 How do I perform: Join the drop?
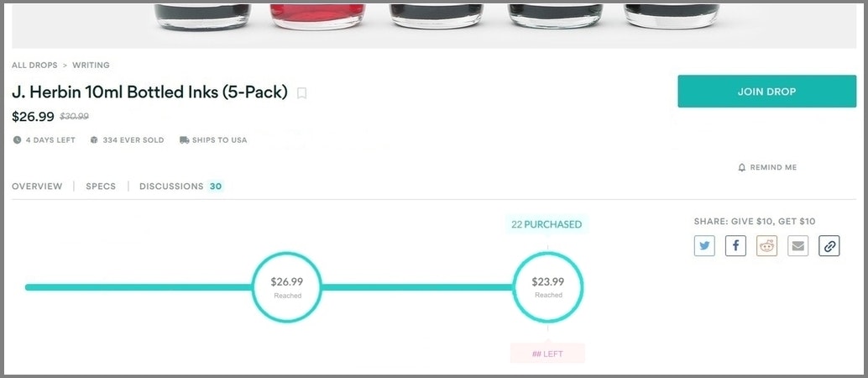(766, 92)
